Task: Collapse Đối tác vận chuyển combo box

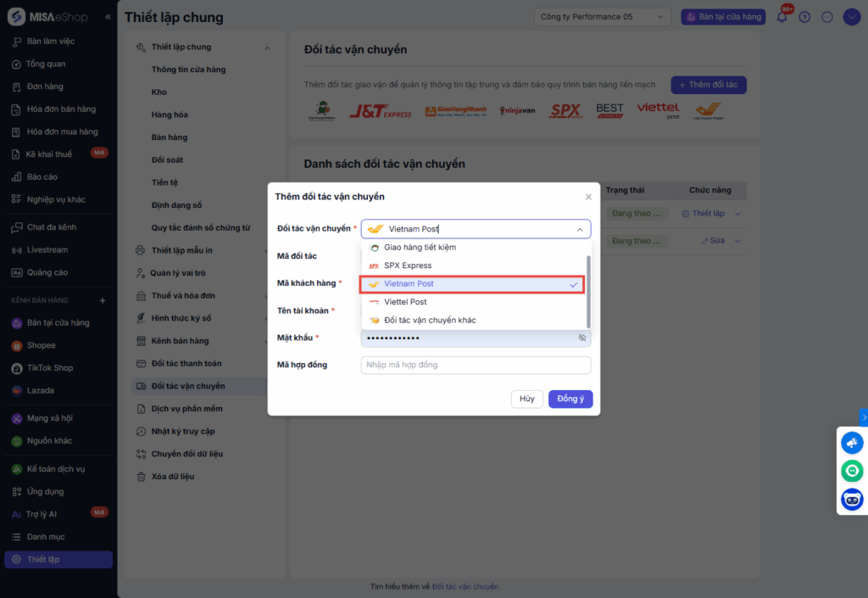Action: (580, 229)
